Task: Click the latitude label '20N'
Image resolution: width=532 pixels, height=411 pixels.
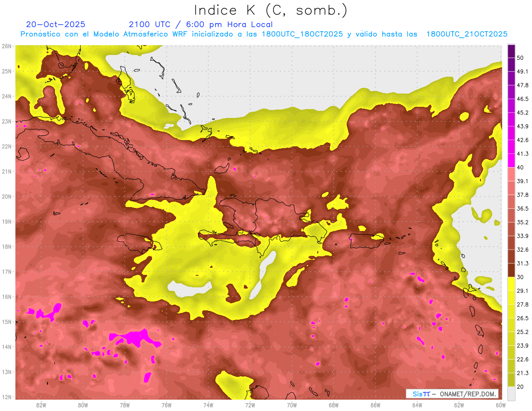Action: coord(7,196)
